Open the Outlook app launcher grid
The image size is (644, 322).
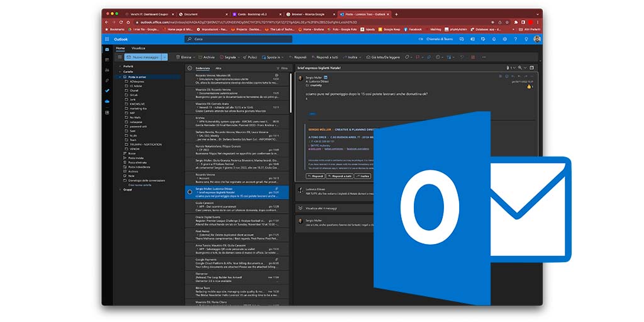tap(107, 39)
